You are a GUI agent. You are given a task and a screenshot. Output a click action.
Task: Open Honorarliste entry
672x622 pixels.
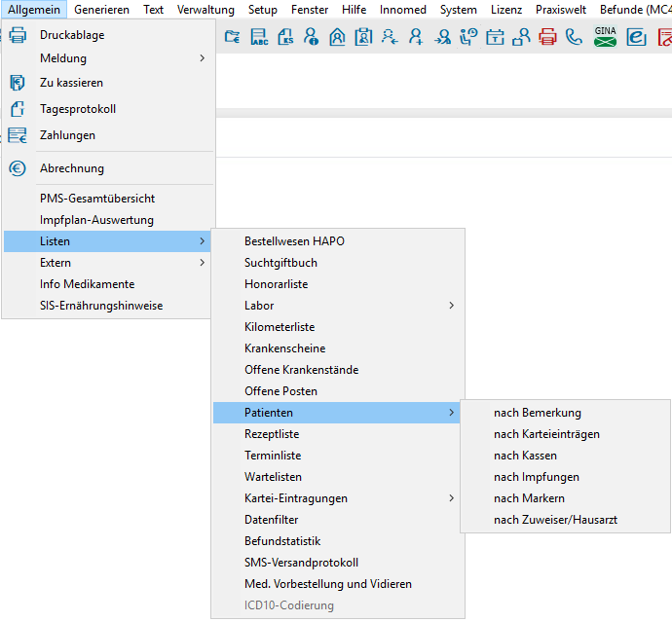[338, 284]
